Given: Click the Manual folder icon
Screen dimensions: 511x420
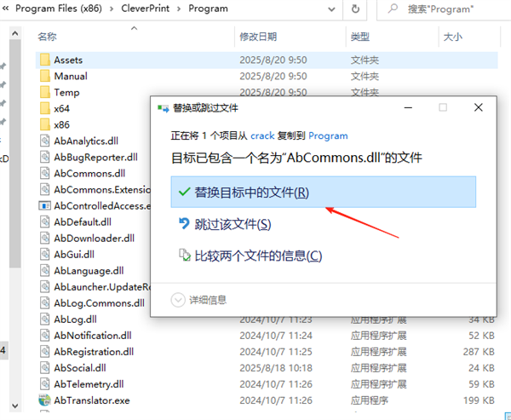Looking at the screenshot, I should 44,76.
